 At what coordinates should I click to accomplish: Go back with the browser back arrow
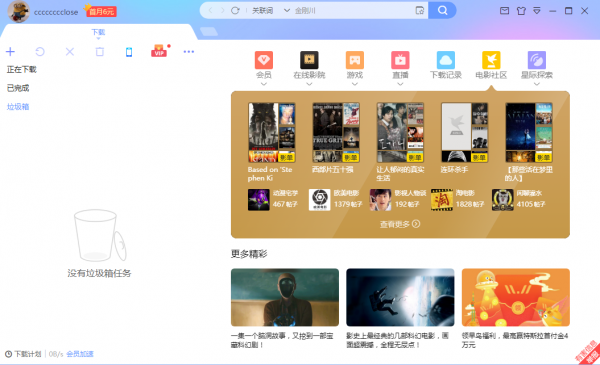(210, 11)
